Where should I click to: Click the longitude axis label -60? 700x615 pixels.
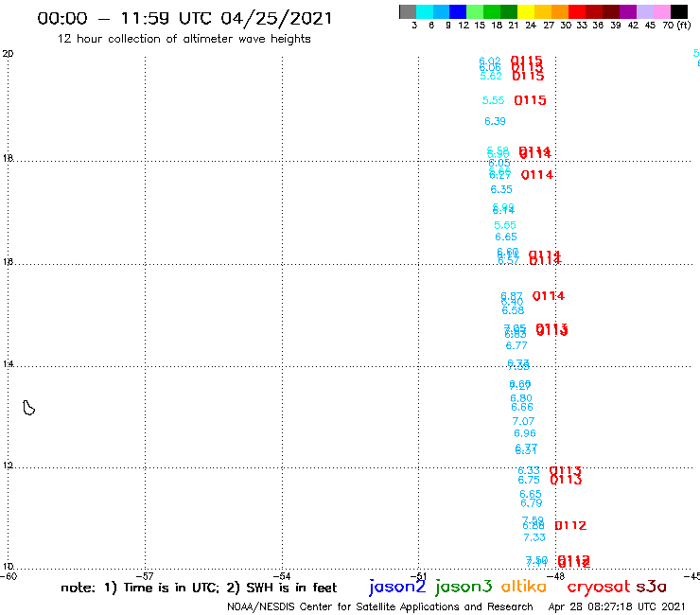[9, 576]
